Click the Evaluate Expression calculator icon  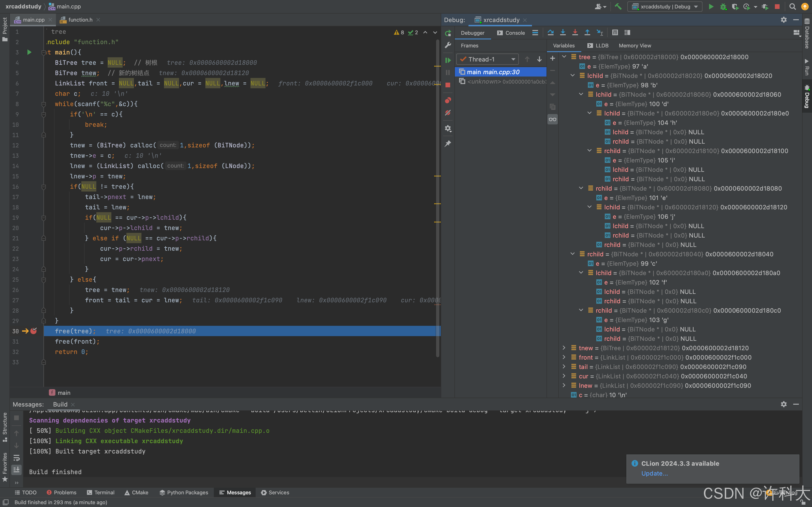coord(615,33)
